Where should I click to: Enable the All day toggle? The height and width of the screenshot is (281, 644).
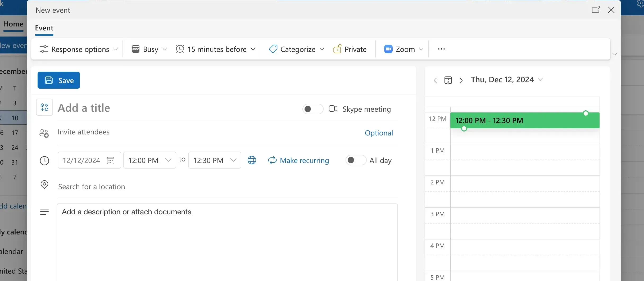(x=355, y=160)
